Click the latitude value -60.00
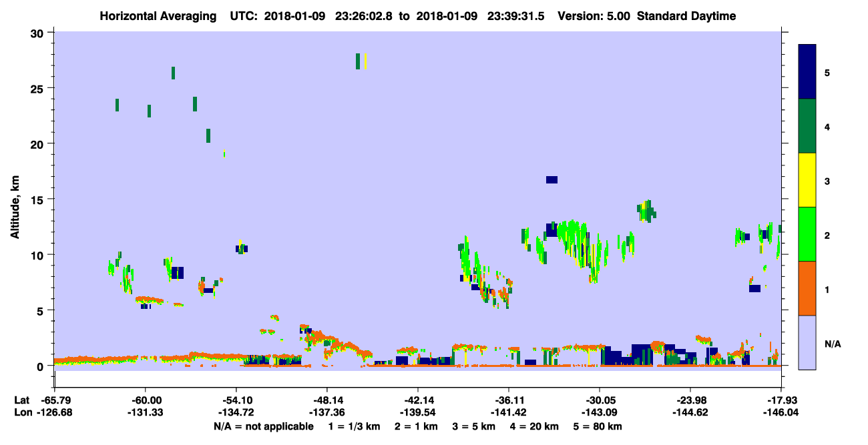The height and width of the screenshot is (445, 868). click(x=145, y=400)
